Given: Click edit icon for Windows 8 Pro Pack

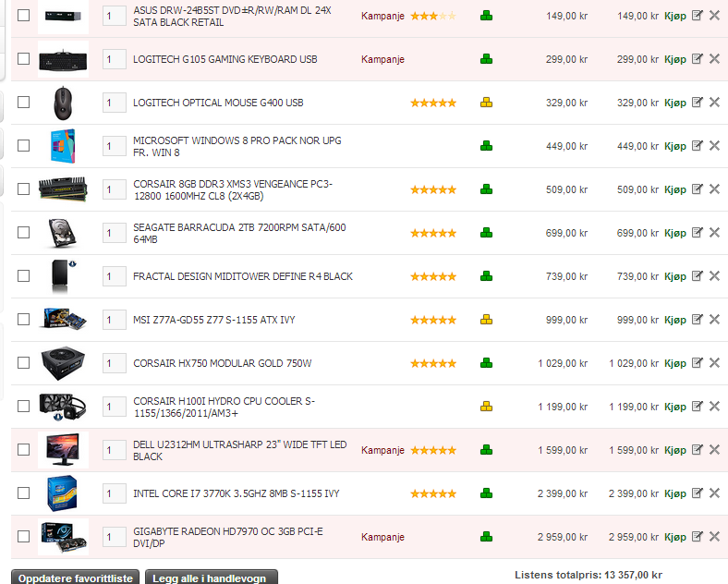Looking at the screenshot, I should coord(697,145).
